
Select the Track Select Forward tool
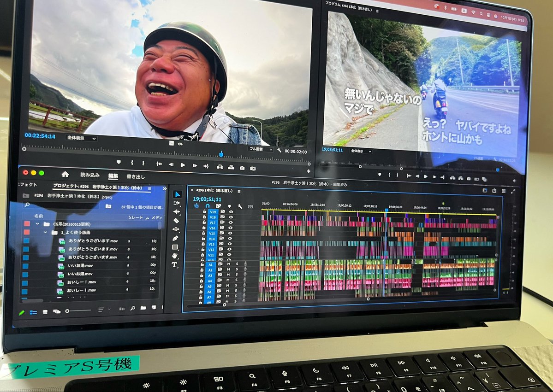pos(177,203)
